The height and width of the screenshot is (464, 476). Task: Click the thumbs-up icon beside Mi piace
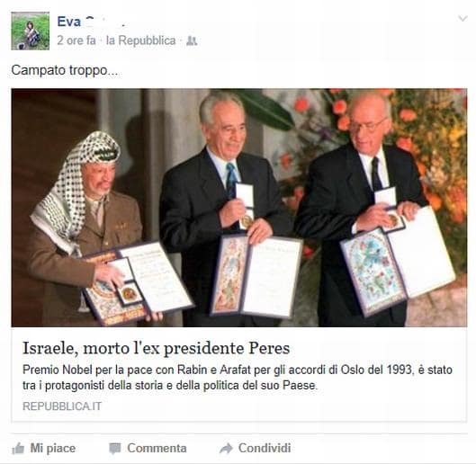(x=18, y=448)
